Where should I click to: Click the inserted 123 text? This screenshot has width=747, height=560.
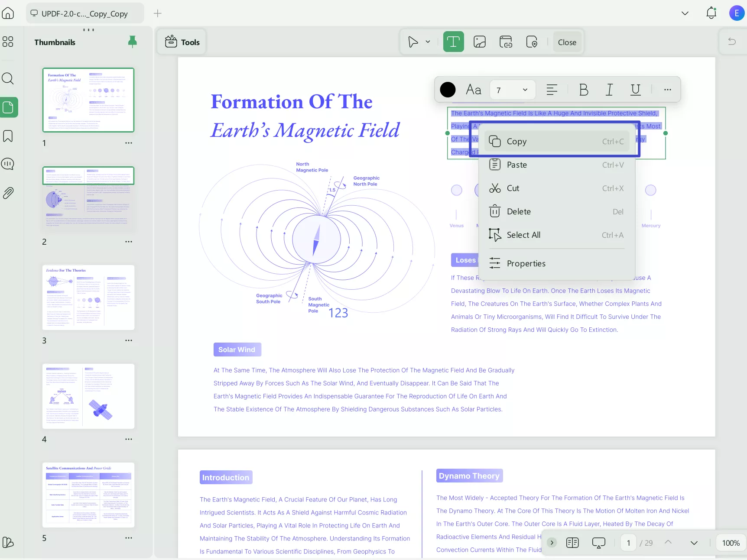coord(338,313)
